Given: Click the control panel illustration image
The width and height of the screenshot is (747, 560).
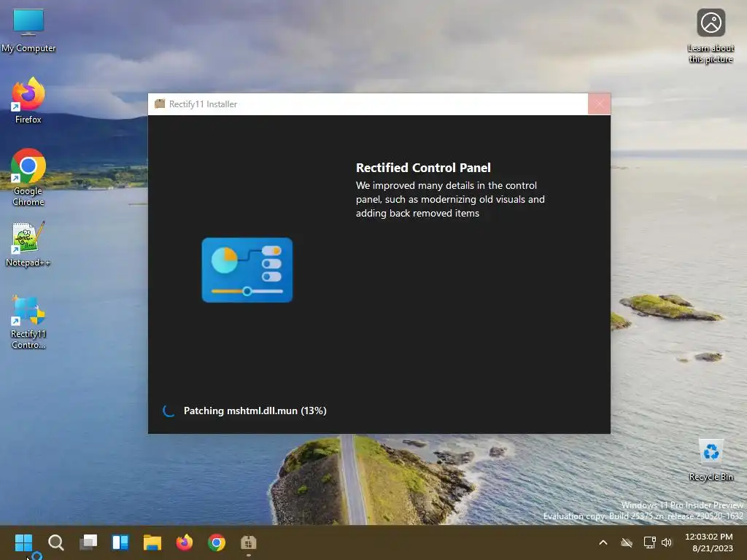Looking at the screenshot, I should tap(247, 270).
